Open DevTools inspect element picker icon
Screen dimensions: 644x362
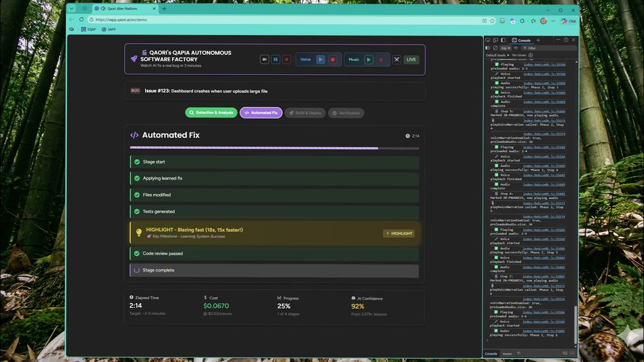coord(488,40)
